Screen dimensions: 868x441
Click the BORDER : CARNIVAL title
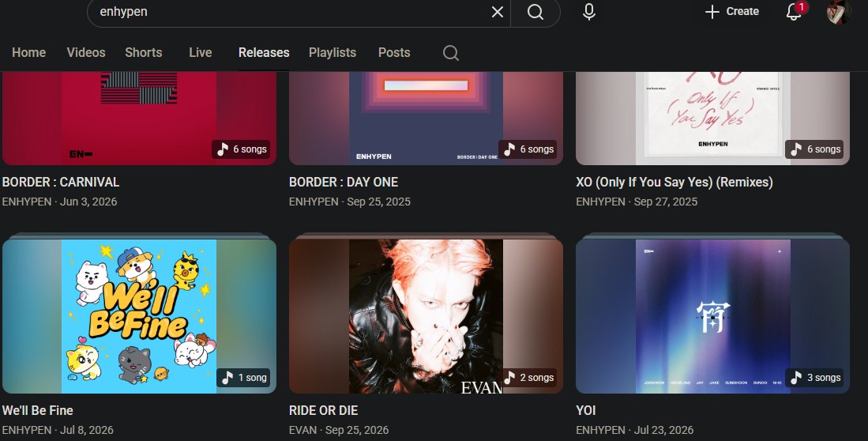pyautogui.click(x=61, y=182)
